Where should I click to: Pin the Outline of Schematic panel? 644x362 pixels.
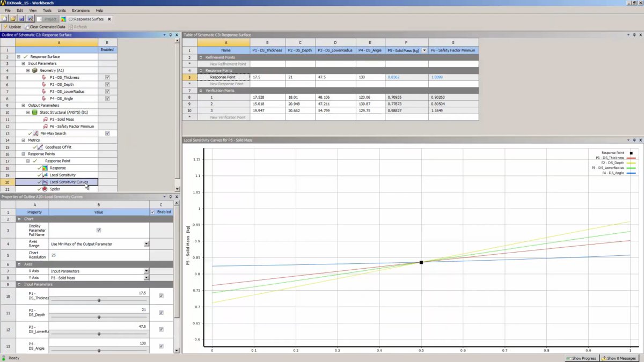tap(170, 35)
